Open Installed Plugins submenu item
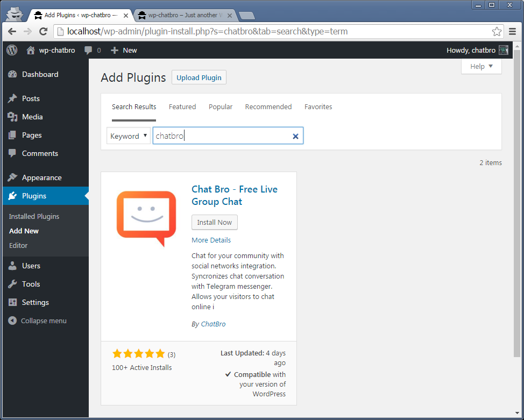 pos(34,217)
